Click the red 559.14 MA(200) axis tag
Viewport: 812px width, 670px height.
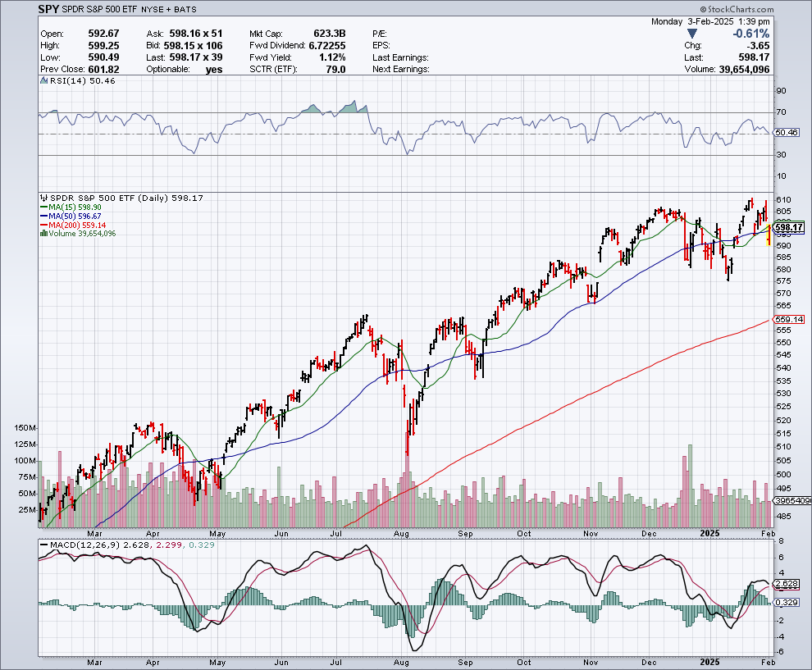[x=789, y=319]
